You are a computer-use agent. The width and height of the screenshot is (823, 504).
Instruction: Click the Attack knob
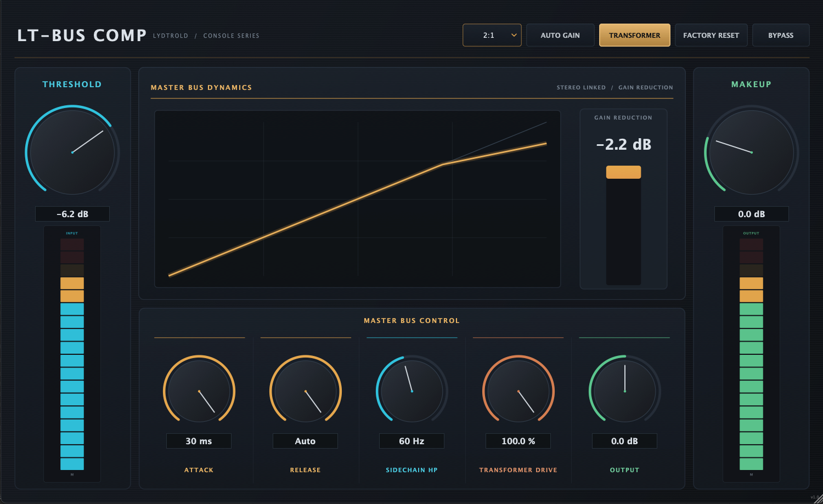pos(199,391)
